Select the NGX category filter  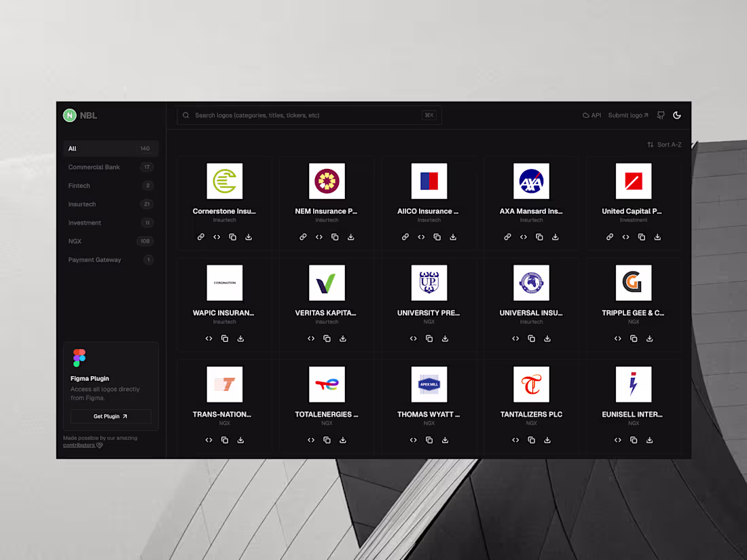click(x=75, y=241)
